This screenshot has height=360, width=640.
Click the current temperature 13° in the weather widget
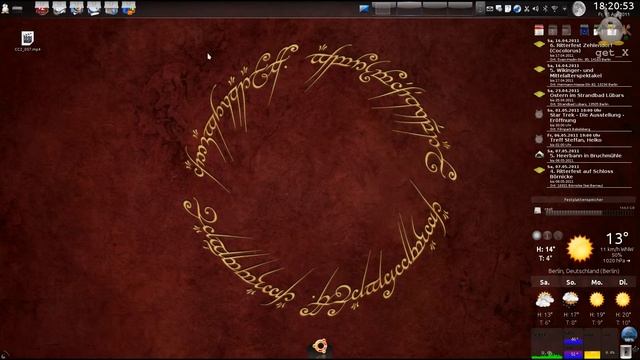tap(617, 238)
